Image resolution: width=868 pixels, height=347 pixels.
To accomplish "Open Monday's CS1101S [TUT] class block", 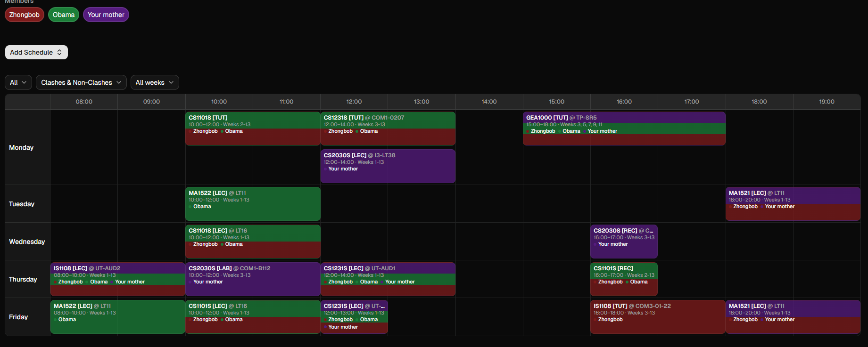I will tap(253, 129).
